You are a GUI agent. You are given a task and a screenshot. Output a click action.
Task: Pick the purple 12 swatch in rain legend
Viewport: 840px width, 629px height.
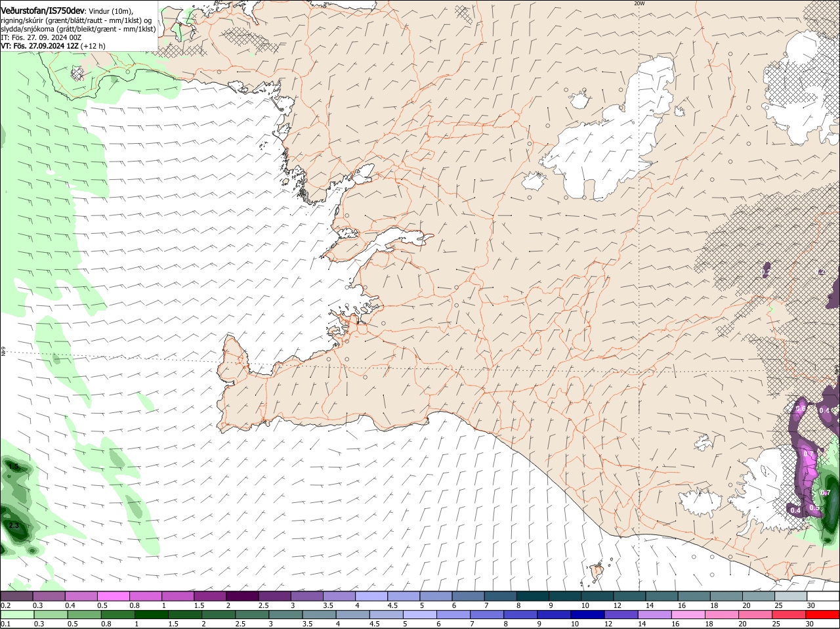pos(622,615)
